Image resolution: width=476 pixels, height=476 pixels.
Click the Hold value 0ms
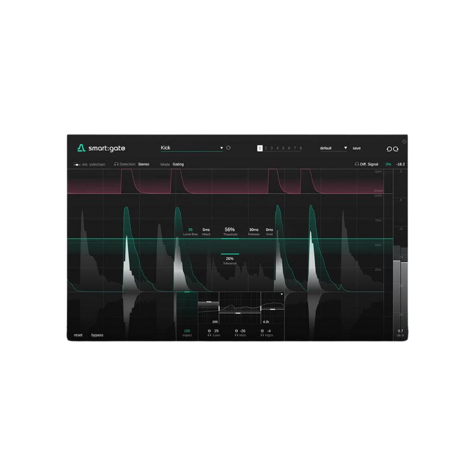[x=269, y=230]
